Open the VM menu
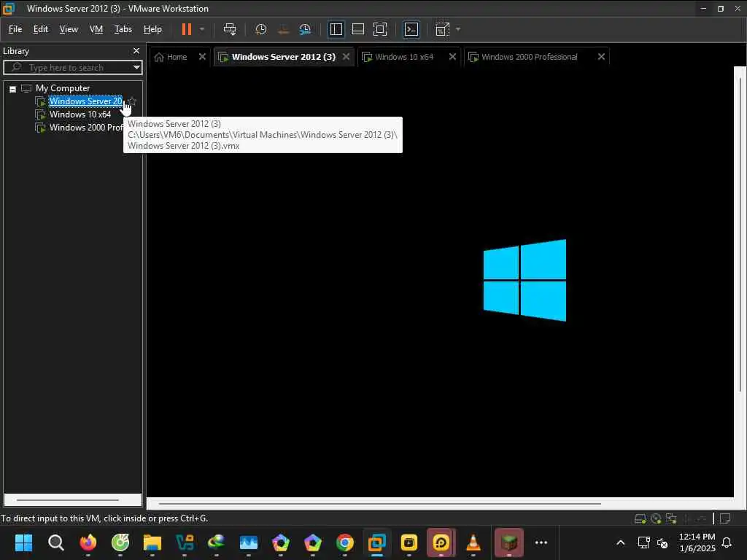This screenshot has width=747, height=560. pos(96,29)
